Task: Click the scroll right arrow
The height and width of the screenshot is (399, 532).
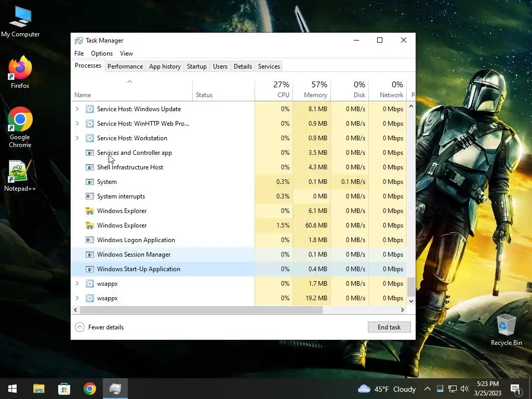Action: coord(403,310)
